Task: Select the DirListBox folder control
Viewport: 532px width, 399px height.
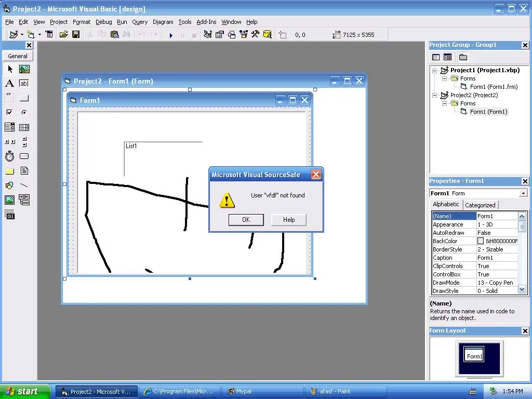Action: (10, 171)
